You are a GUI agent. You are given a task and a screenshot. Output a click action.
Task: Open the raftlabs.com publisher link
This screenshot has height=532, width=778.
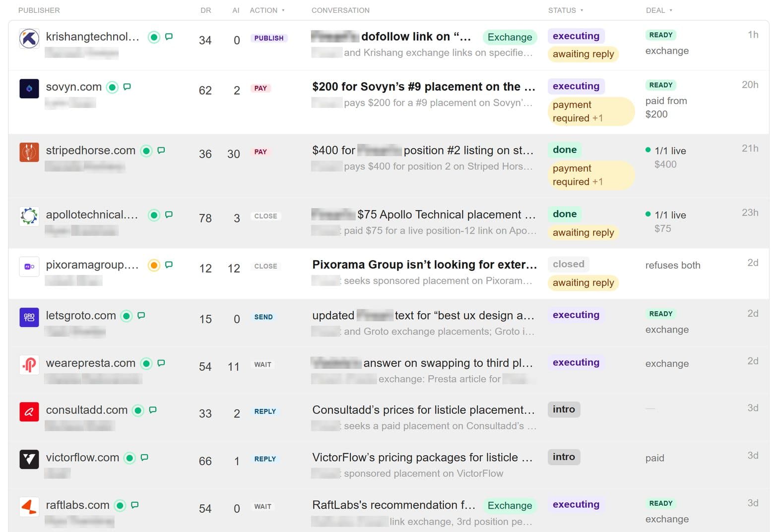pos(77,505)
